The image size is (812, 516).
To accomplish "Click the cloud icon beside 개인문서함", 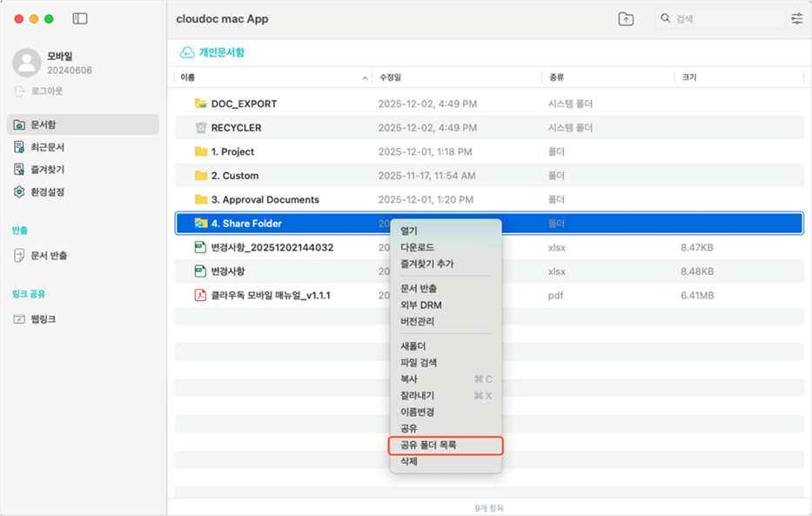I will click(x=186, y=52).
